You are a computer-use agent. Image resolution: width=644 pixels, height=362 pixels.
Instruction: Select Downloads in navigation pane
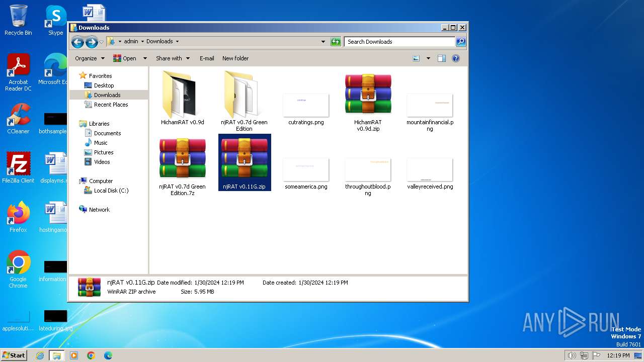(107, 95)
